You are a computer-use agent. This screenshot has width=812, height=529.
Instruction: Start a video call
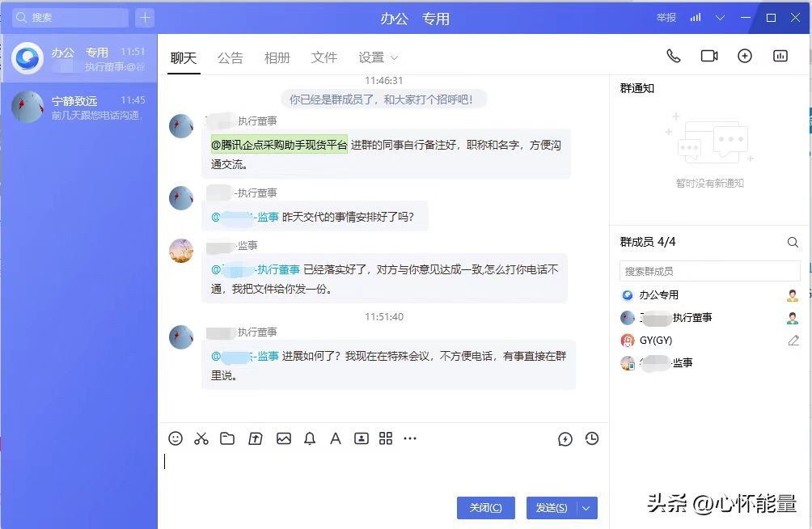(709, 56)
